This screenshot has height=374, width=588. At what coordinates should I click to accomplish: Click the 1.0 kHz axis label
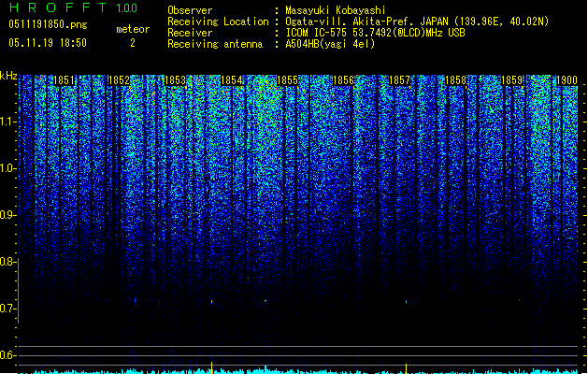click(x=7, y=168)
